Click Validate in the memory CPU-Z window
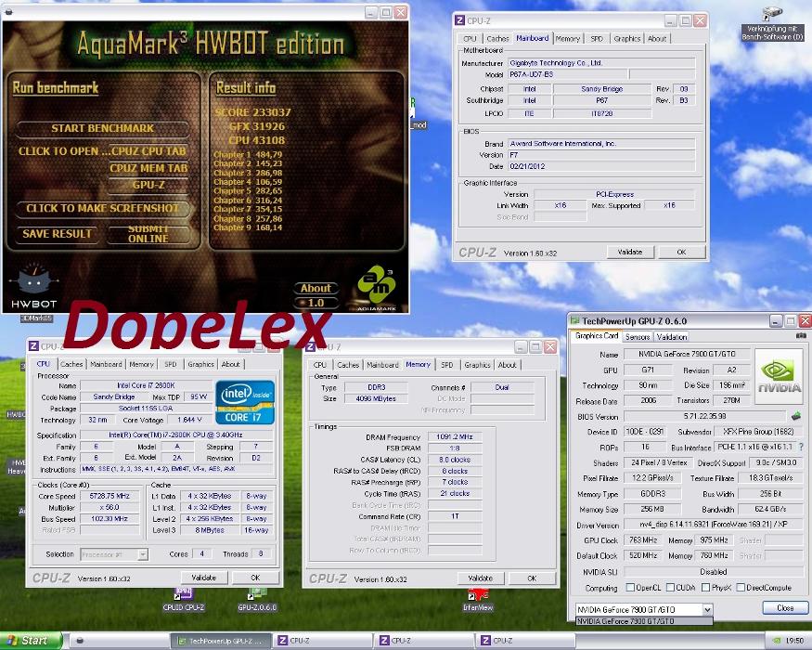This screenshot has height=650, width=812. [x=481, y=578]
